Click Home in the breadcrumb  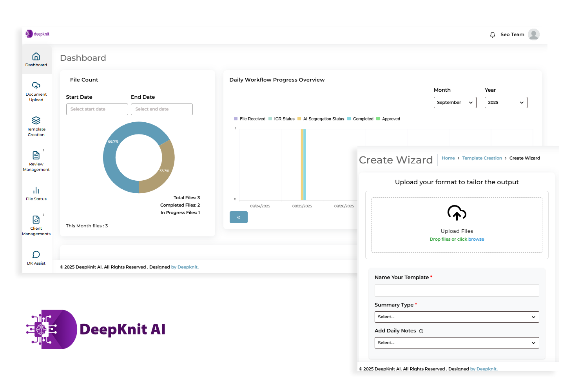point(448,158)
